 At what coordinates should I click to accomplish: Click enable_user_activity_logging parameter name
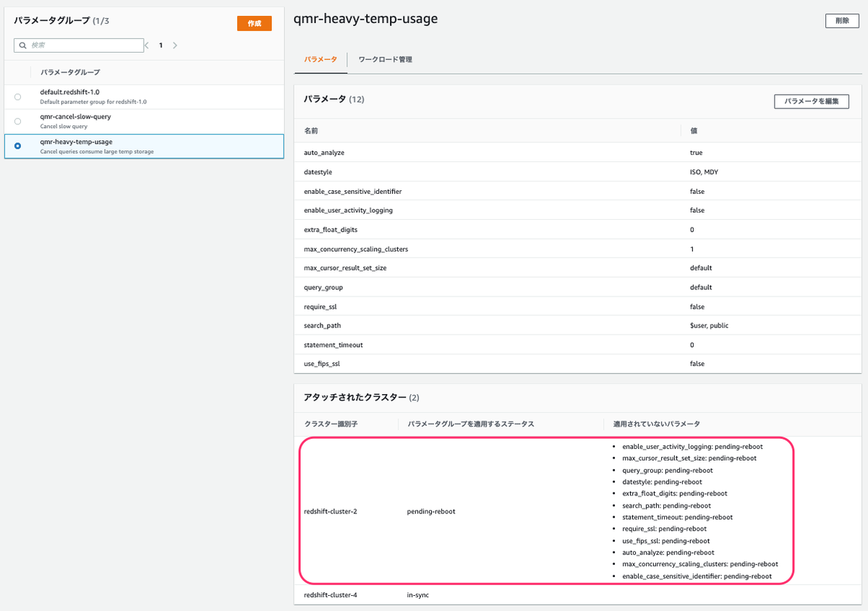(x=349, y=210)
